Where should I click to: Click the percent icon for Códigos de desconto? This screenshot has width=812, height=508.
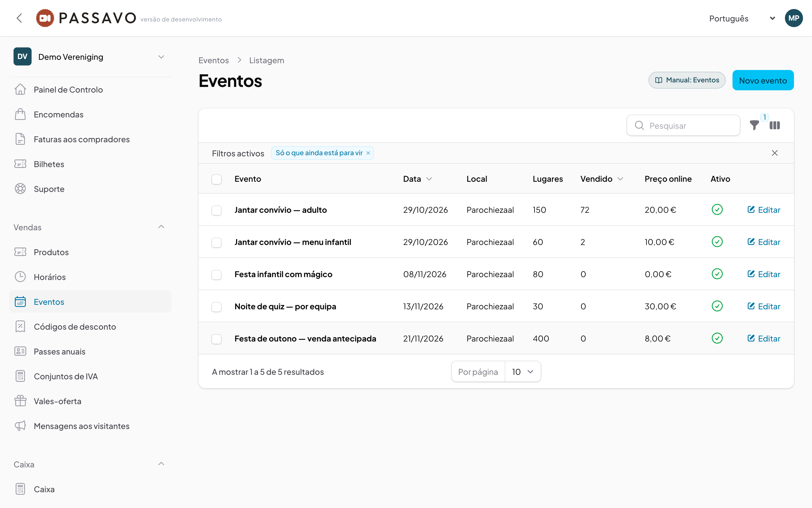coord(20,326)
